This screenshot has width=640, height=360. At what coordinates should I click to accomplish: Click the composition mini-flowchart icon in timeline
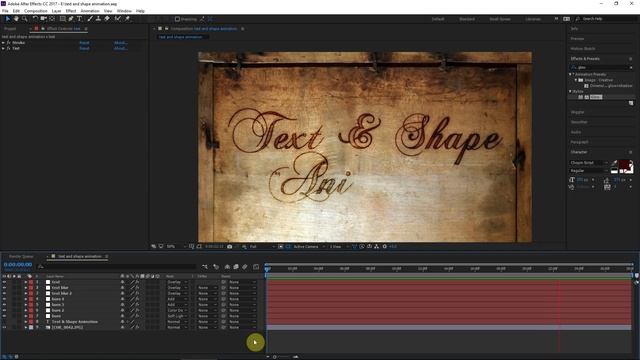pyautogui.click(x=205, y=267)
